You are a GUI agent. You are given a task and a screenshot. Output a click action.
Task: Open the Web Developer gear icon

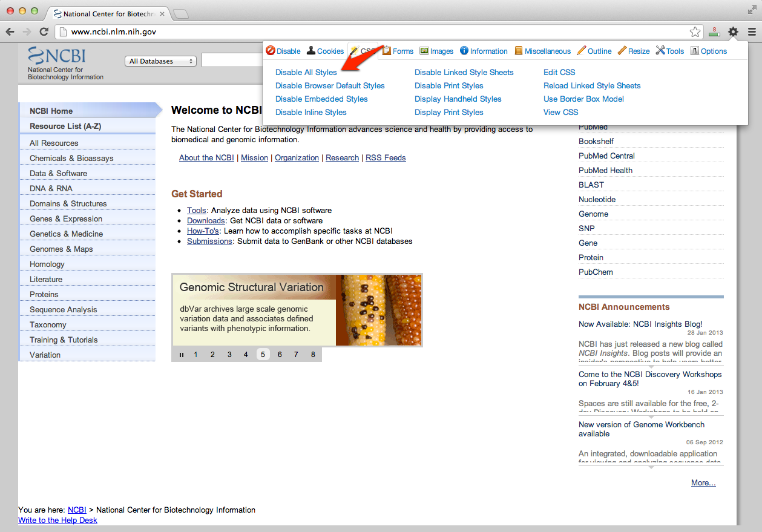pyautogui.click(x=733, y=32)
